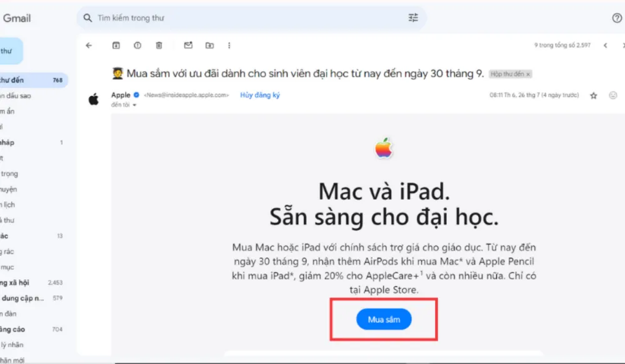This screenshot has height=364, width=625.
Task: Click the Apple sender avatar
Action: pos(94,99)
